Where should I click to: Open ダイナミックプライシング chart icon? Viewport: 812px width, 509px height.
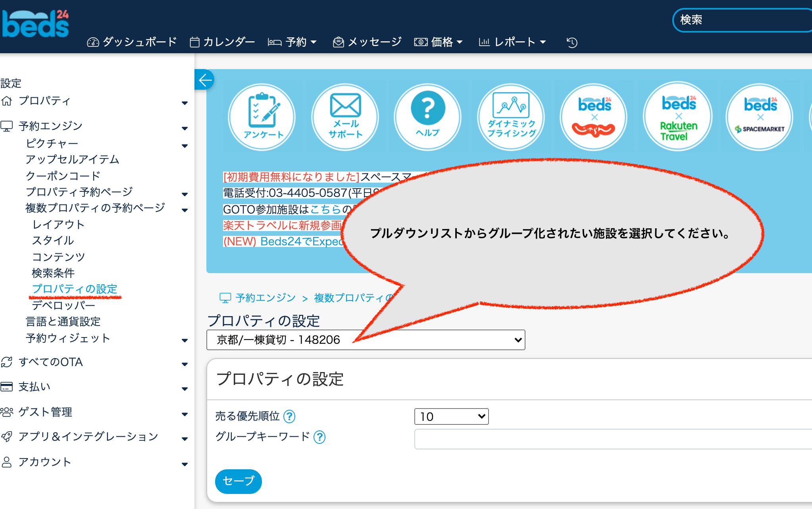(511, 117)
